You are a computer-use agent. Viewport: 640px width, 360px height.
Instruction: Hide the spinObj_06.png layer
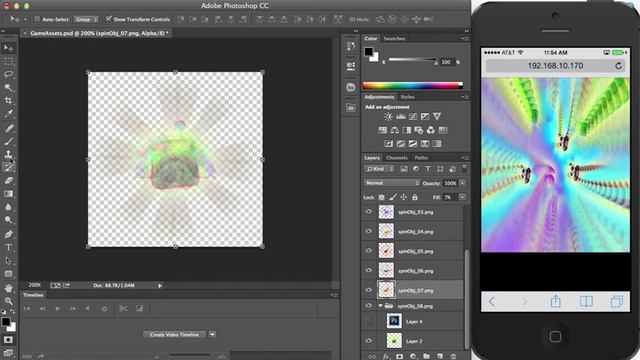[x=369, y=271]
